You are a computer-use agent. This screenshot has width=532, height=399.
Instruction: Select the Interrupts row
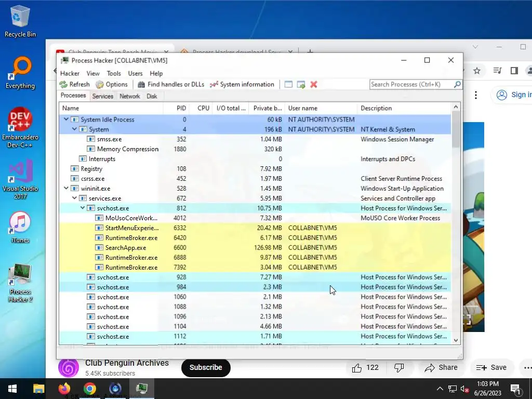point(255,159)
